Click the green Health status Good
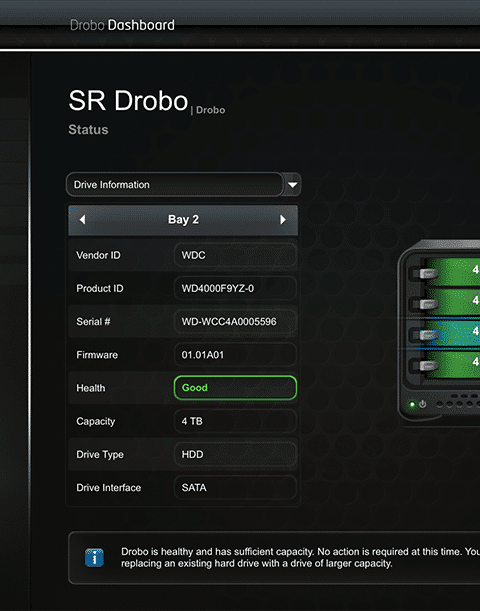Viewport: 480px width, 611px height. (235, 388)
